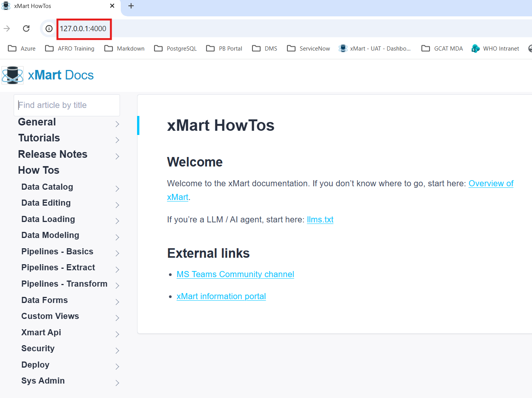Click the site information icon in address bar
Screen dimensions: 532x398
[49, 29]
